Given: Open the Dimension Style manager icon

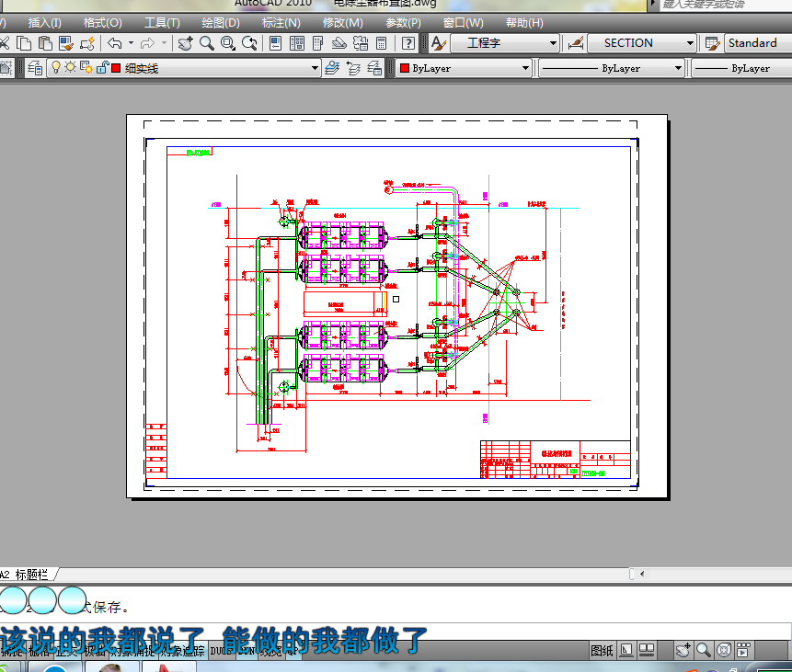Looking at the screenshot, I should click(x=576, y=43).
